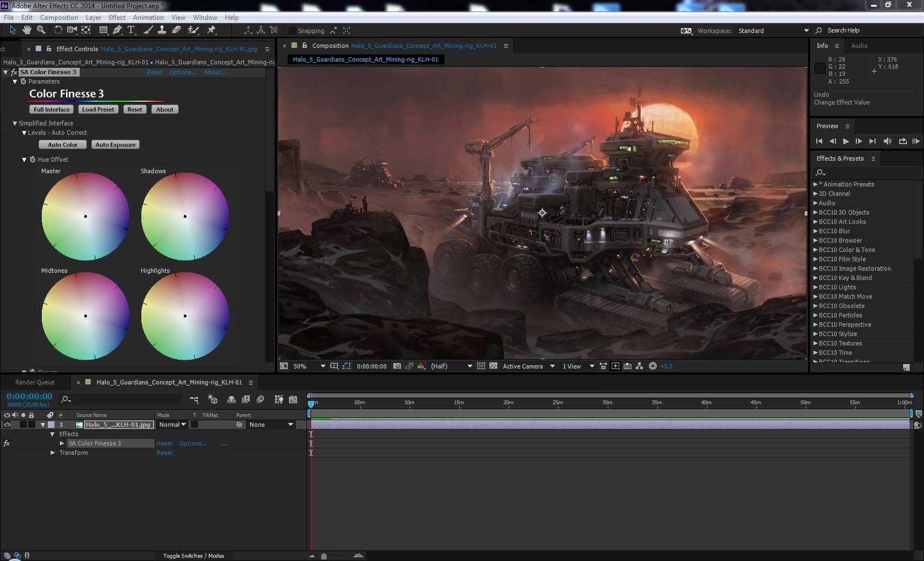Viewport: 924px width, 561px height.
Task: Select the Clone Stamp tool
Action: (x=162, y=30)
